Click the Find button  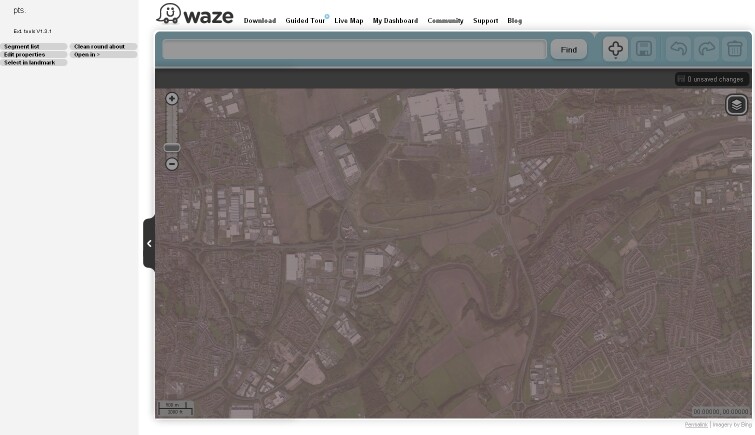pos(568,49)
